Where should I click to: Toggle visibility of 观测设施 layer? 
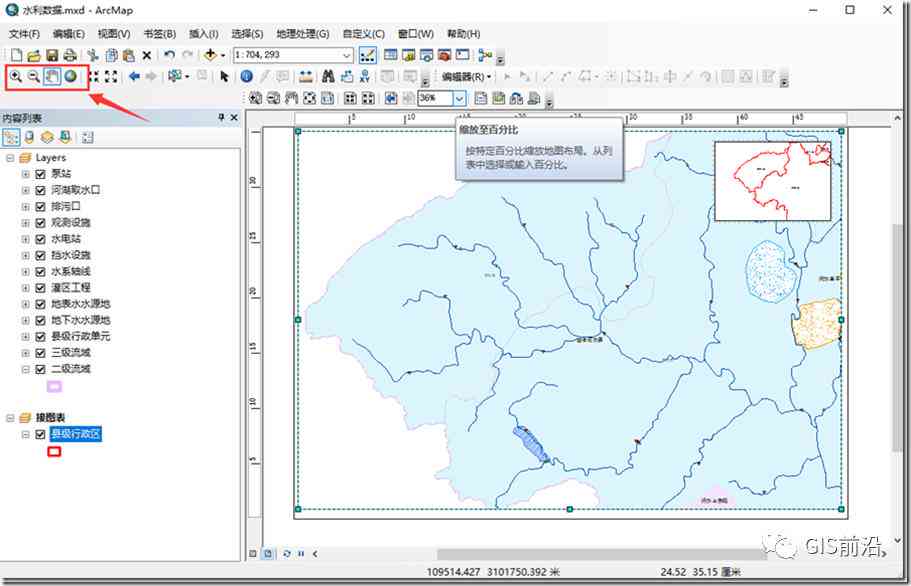point(41,222)
